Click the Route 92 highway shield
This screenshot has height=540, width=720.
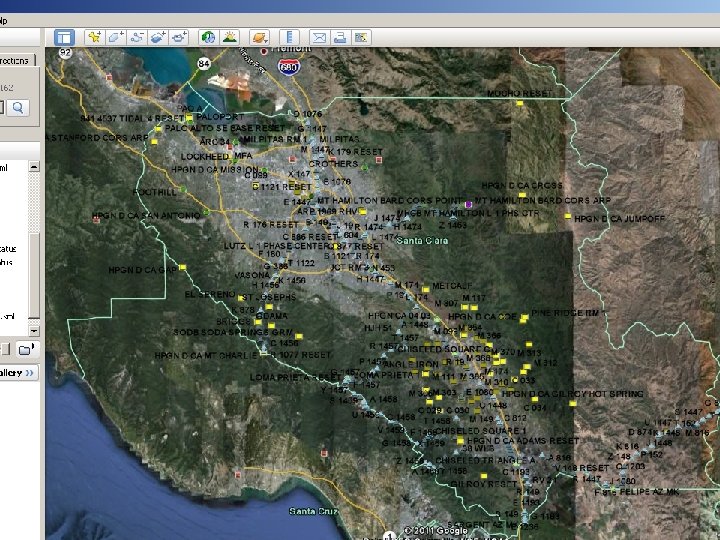(66, 52)
